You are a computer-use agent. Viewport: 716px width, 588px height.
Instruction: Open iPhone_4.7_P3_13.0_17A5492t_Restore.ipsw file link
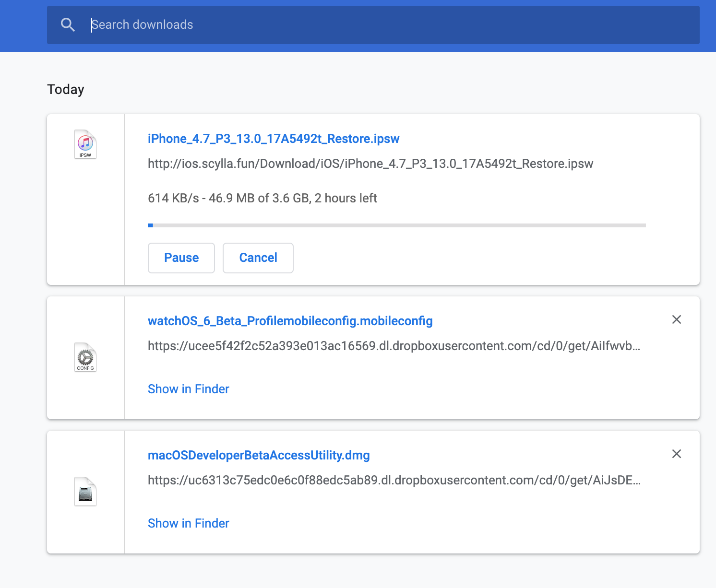[274, 139]
